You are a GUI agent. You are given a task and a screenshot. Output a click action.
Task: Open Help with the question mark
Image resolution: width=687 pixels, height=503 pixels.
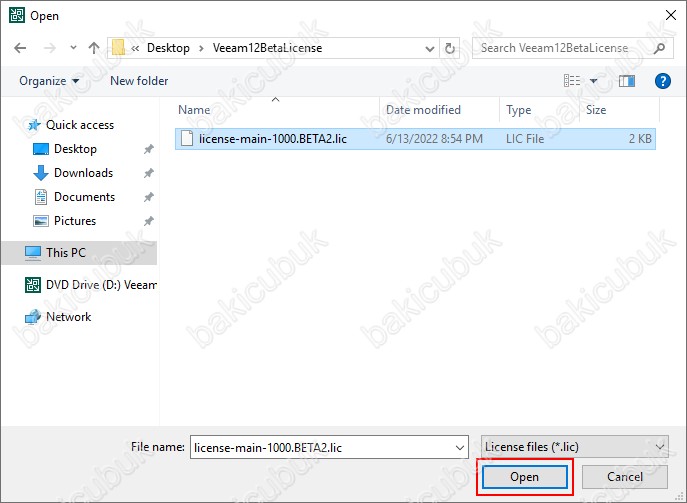(662, 81)
